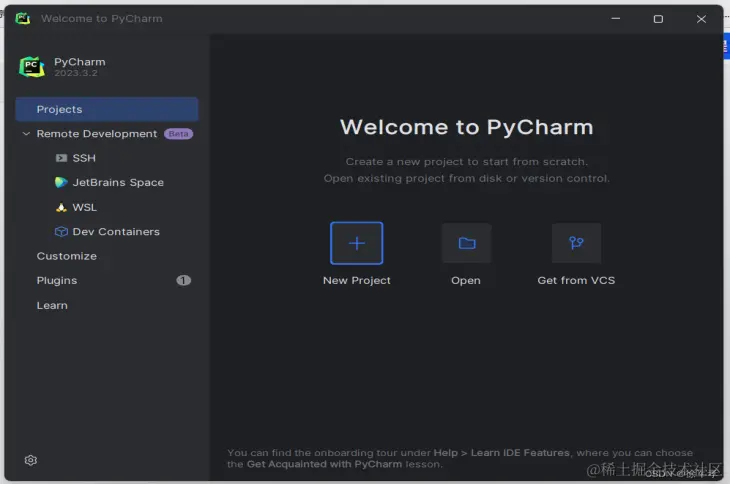The height and width of the screenshot is (485, 730).
Task: Click the Get from VCS branch icon
Action: point(576,243)
